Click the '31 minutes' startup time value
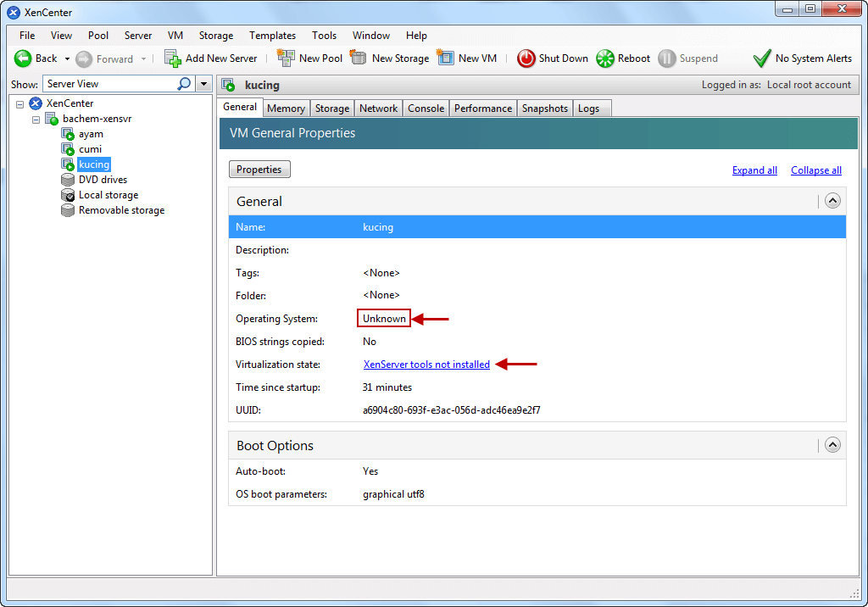This screenshot has height=607, width=868. point(387,387)
